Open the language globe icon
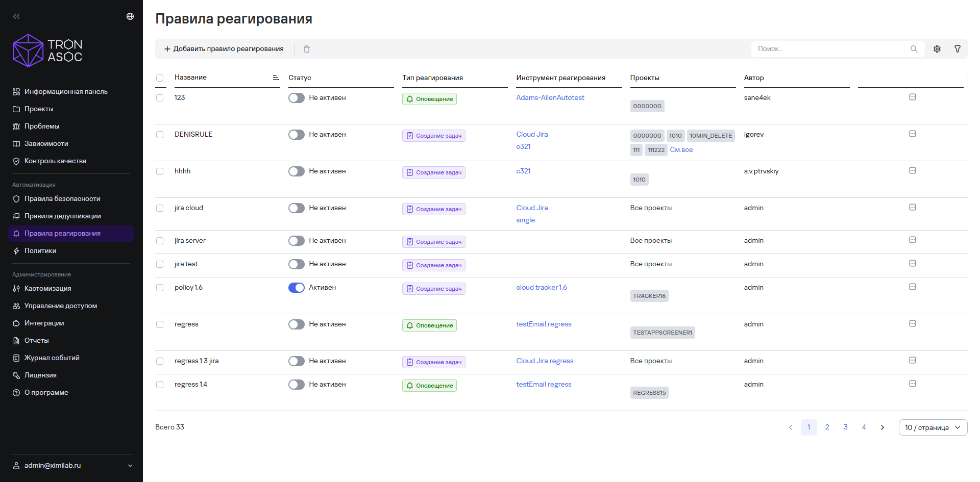The height and width of the screenshot is (482, 980). point(130,16)
